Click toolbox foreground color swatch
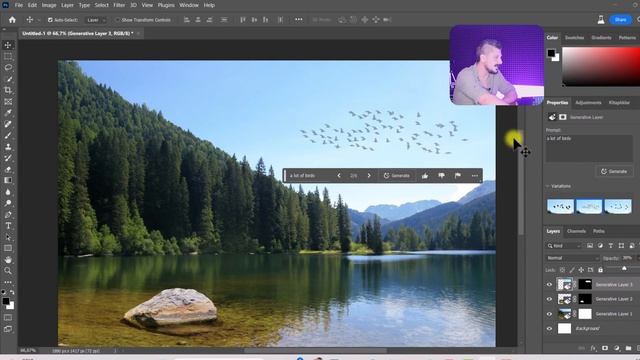This screenshot has height=360, width=640. tap(6, 301)
